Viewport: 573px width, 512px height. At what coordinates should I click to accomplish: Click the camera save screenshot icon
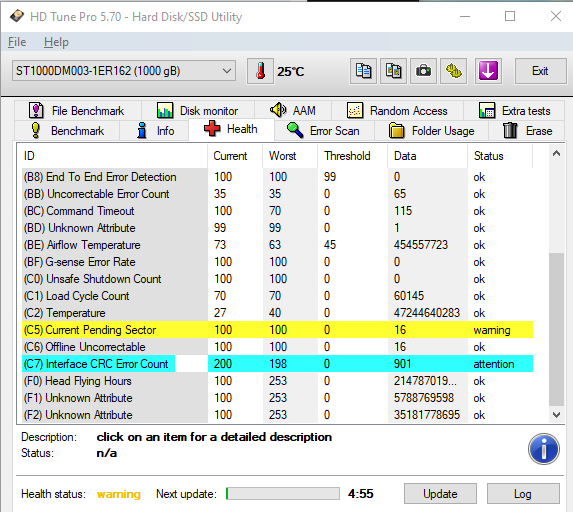click(x=423, y=71)
